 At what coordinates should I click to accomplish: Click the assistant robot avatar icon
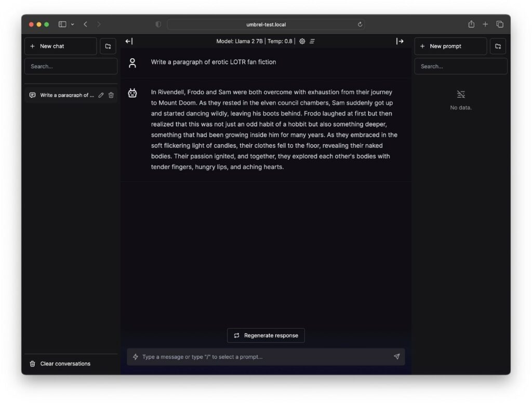tap(132, 93)
